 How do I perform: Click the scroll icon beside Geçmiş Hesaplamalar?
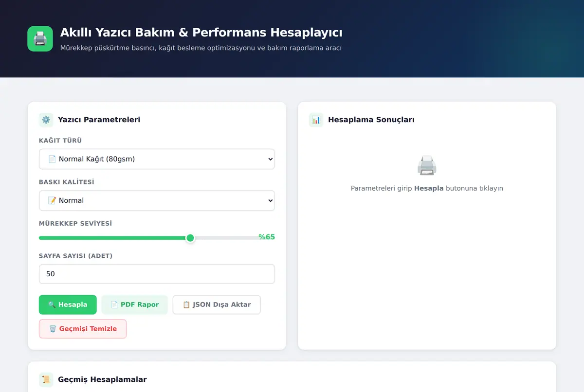(46, 379)
